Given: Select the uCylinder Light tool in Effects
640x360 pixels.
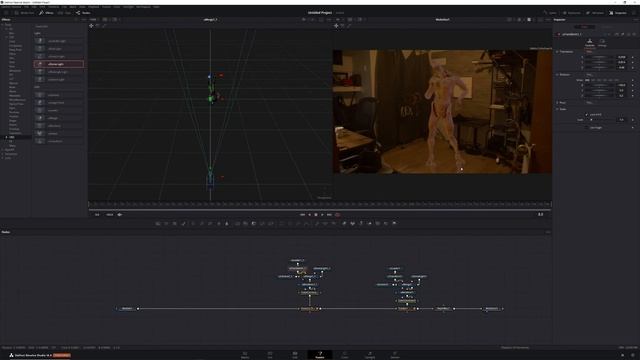Looking at the screenshot, I should coord(59,41).
